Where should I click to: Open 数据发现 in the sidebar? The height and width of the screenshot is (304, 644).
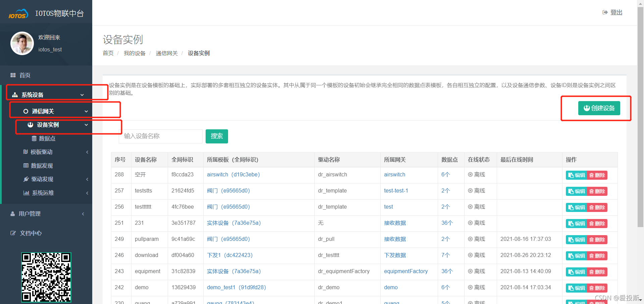click(42, 166)
